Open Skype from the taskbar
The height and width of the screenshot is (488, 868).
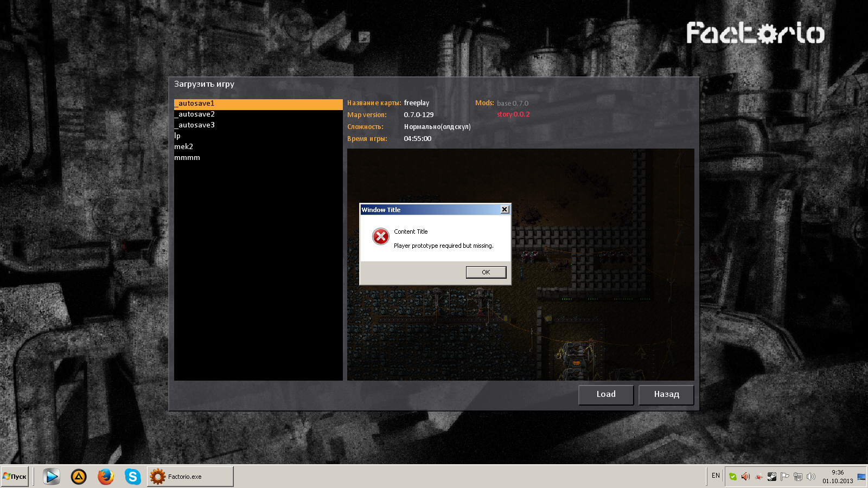point(133,477)
